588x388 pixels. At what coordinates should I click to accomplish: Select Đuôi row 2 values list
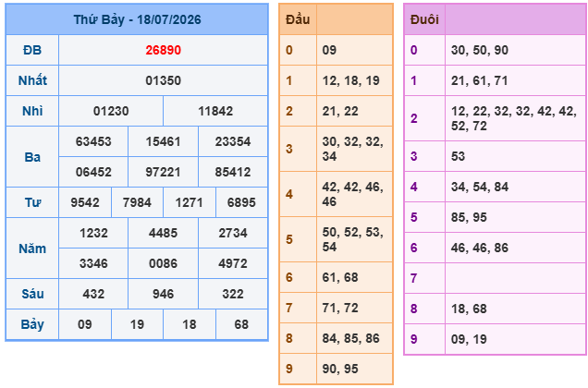point(514,118)
